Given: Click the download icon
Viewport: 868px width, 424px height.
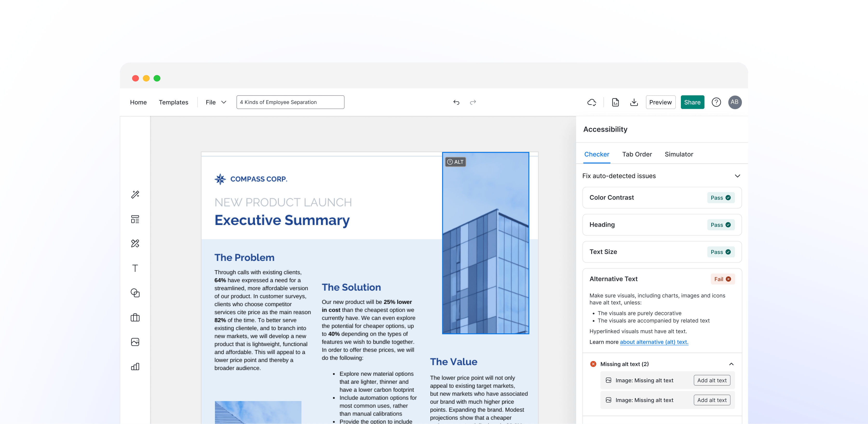Looking at the screenshot, I should tap(634, 102).
